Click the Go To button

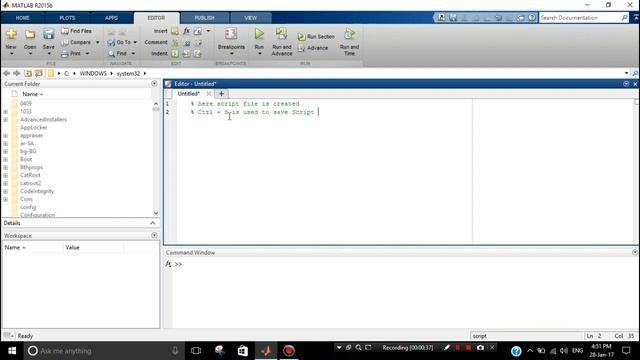119,42
